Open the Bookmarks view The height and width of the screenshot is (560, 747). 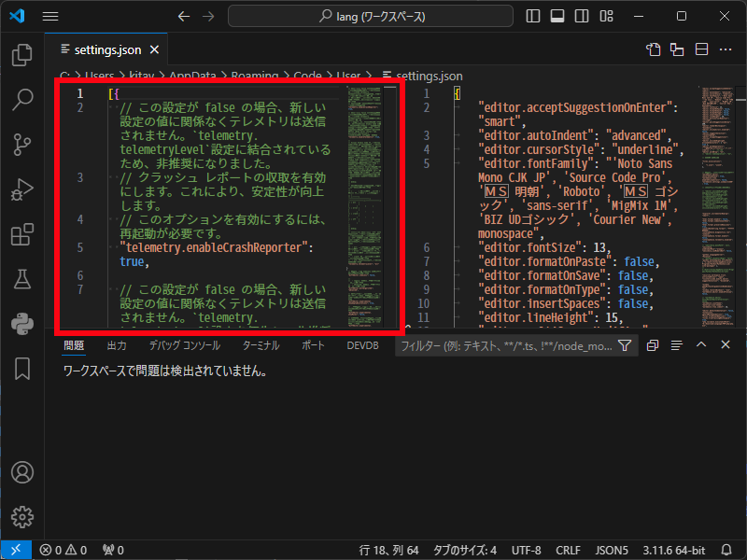pyautogui.click(x=21, y=369)
